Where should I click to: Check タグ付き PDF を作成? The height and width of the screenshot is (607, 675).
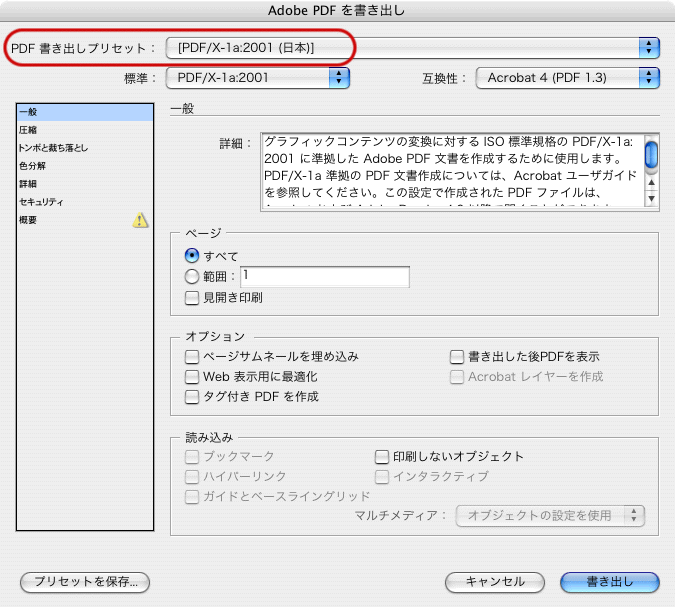tap(192, 396)
